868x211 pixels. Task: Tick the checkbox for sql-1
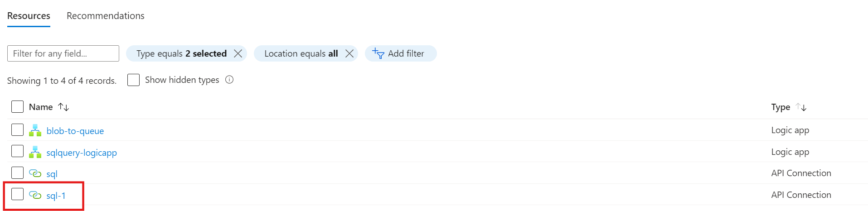pyautogui.click(x=17, y=194)
